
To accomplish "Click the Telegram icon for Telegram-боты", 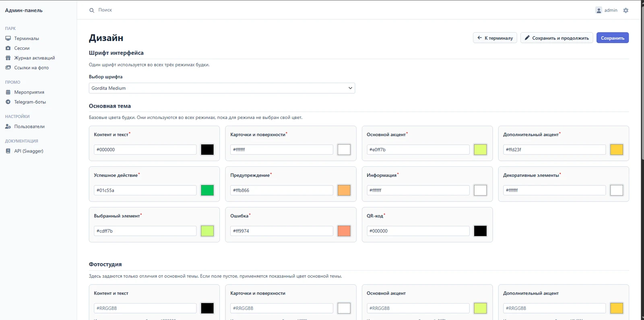I will coord(8,102).
